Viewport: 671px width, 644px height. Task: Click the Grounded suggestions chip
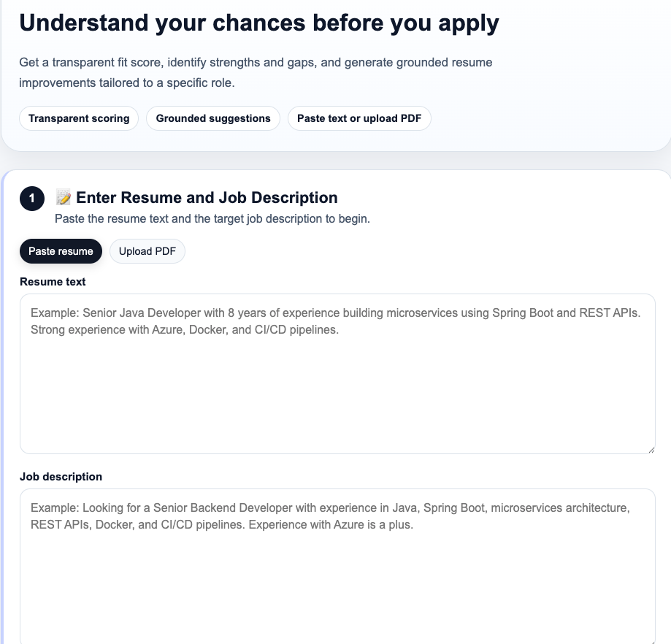(213, 118)
